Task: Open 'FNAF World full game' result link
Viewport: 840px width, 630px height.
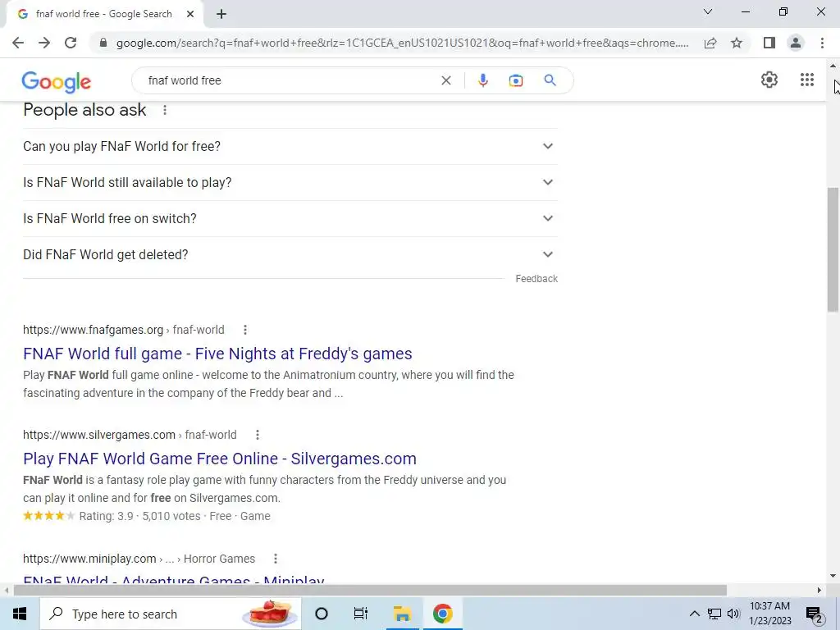Action: pos(217,354)
